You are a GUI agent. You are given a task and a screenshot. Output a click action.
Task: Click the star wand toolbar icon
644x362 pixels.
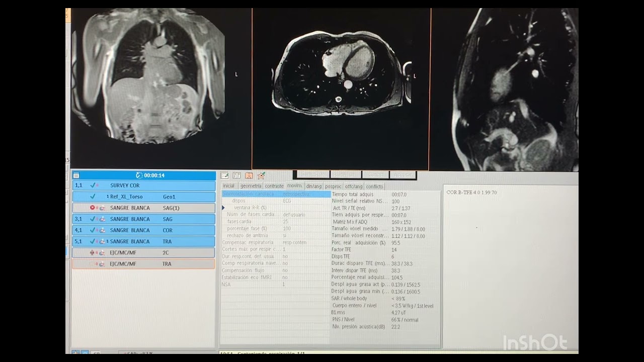pyautogui.click(x=261, y=175)
